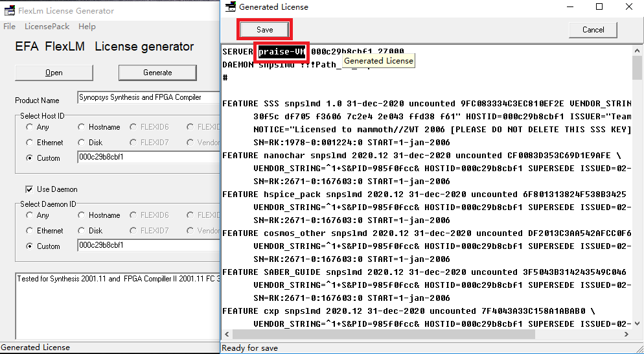Screen dimensions: 644x354
Task: Maximize the Generated License window
Action: [x=599, y=6]
